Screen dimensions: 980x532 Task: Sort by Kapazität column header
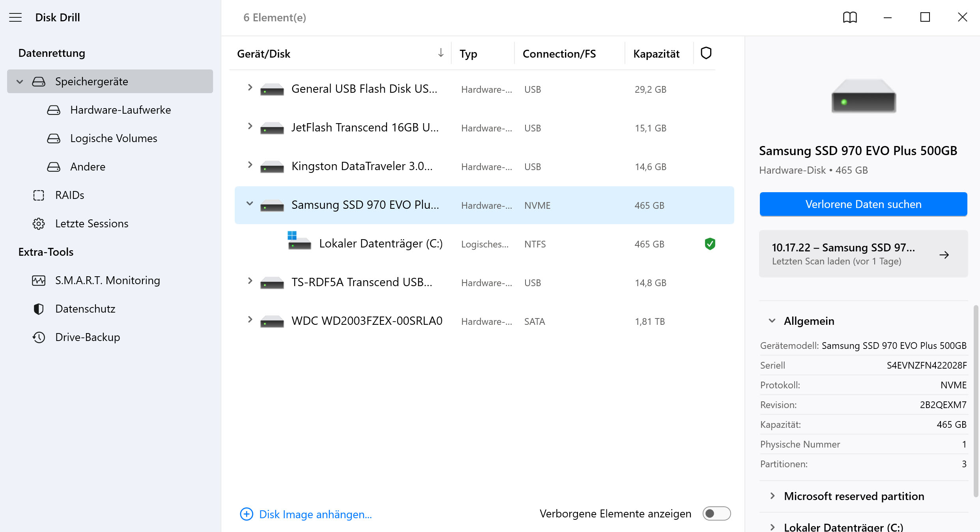[x=656, y=54]
